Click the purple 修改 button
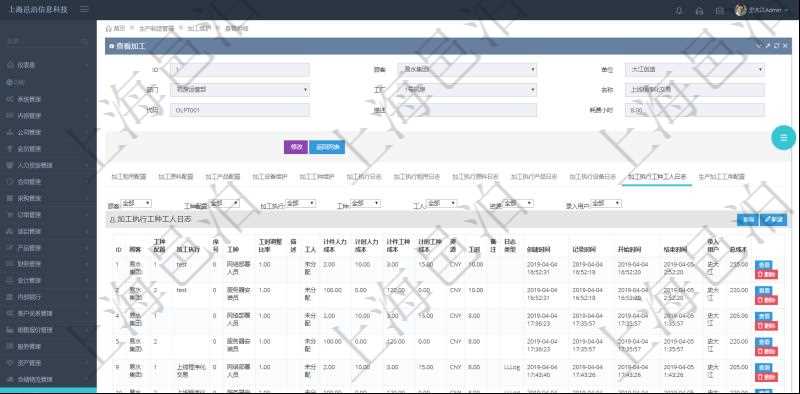 [296, 147]
